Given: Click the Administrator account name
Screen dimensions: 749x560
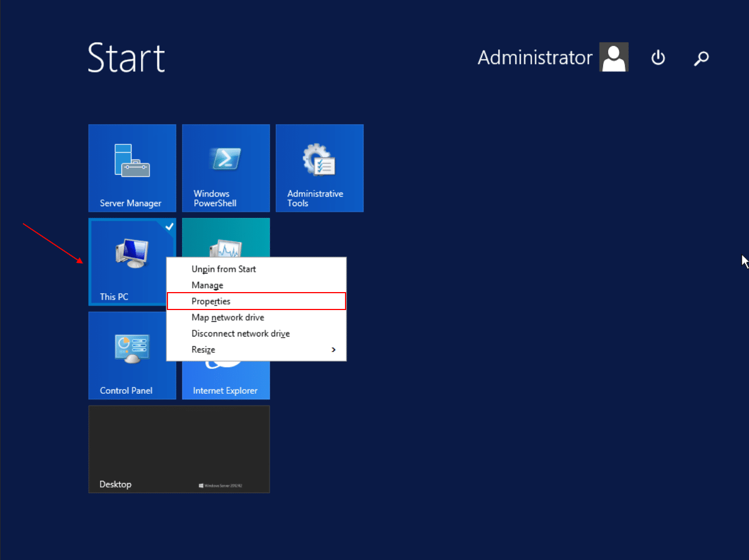Looking at the screenshot, I should (534, 57).
